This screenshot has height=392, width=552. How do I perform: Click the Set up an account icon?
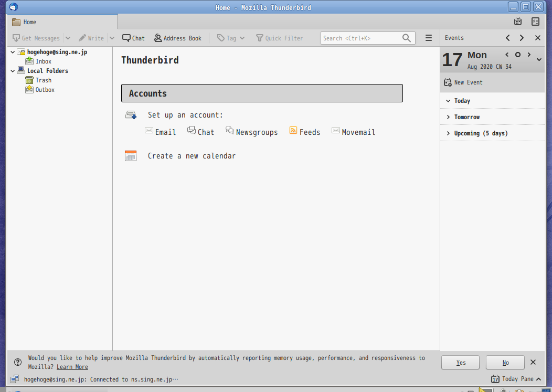pos(131,115)
